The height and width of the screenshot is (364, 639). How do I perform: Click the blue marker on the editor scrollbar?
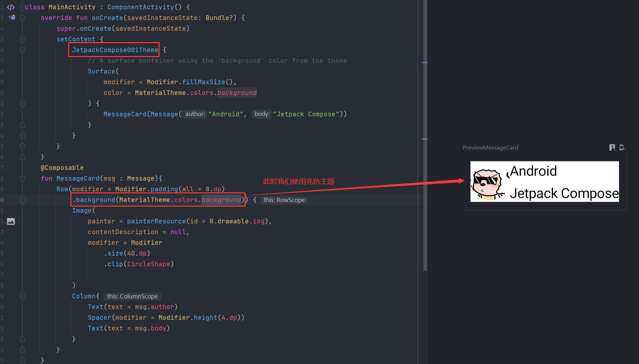coord(425,62)
